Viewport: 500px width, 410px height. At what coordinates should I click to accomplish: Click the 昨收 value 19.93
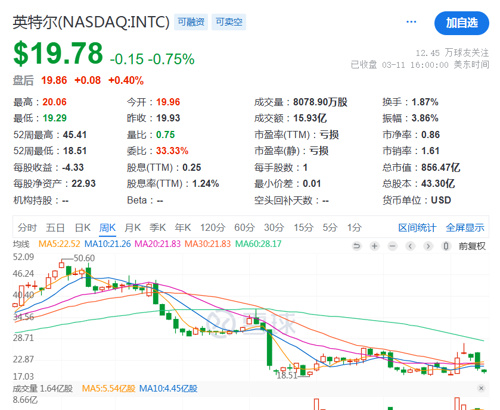coord(168,118)
